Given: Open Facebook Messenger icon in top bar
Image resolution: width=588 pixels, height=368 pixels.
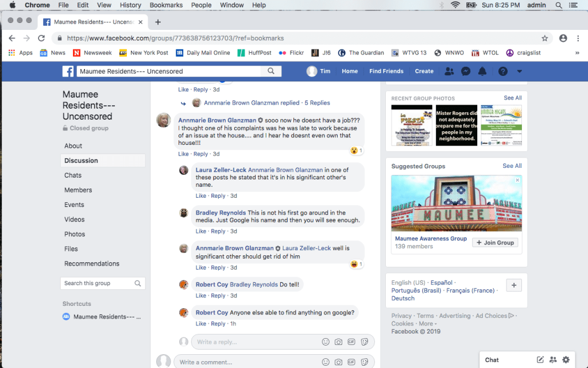Looking at the screenshot, I should tap(466, 71).
